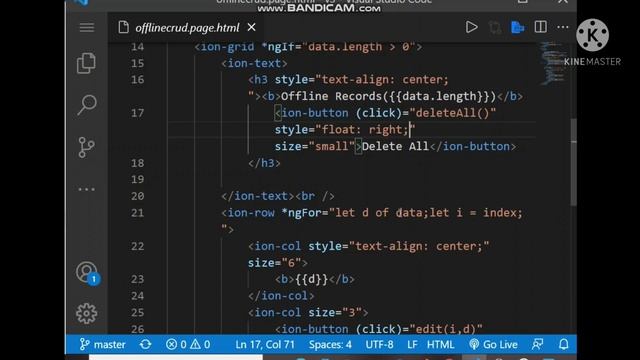Start Go Live server

pyautogui.click(x=493, y=344)
